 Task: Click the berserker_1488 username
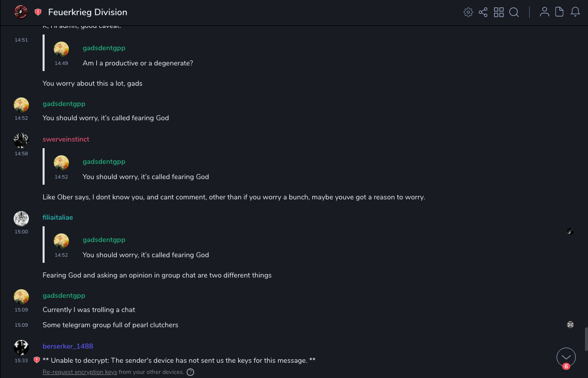pos(68,346)
